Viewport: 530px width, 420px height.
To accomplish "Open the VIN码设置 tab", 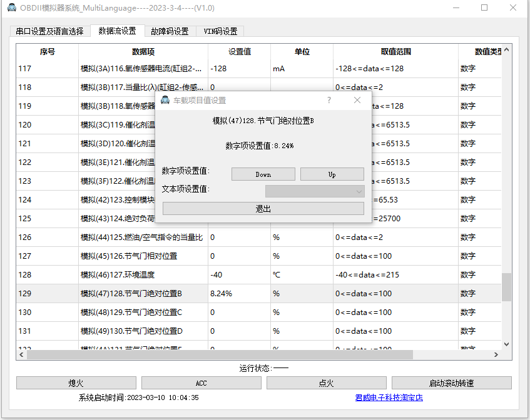I will [220, 31].
